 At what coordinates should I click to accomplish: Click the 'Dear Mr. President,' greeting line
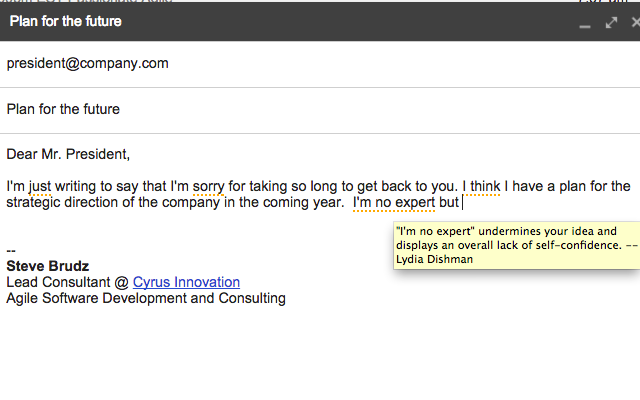pyautogui.click(x=68, y=154)
